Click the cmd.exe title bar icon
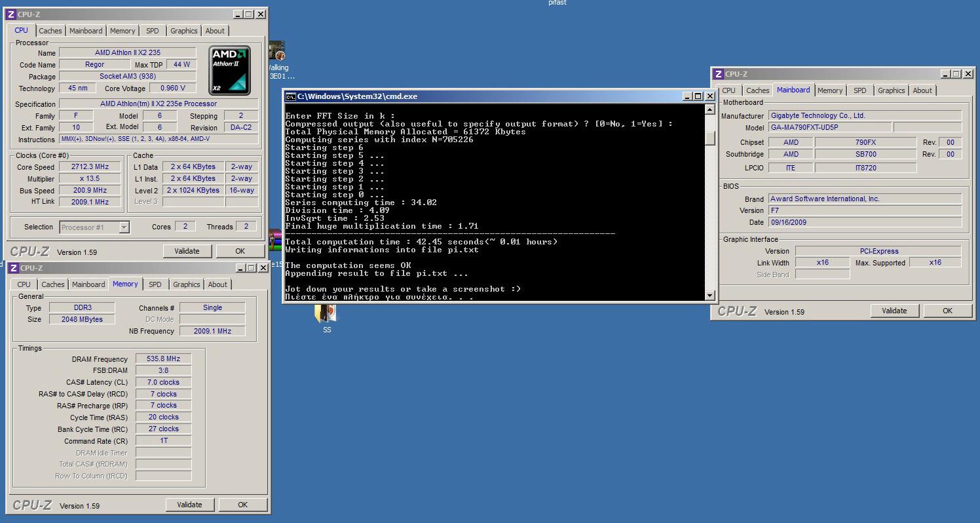 [290, 96]
